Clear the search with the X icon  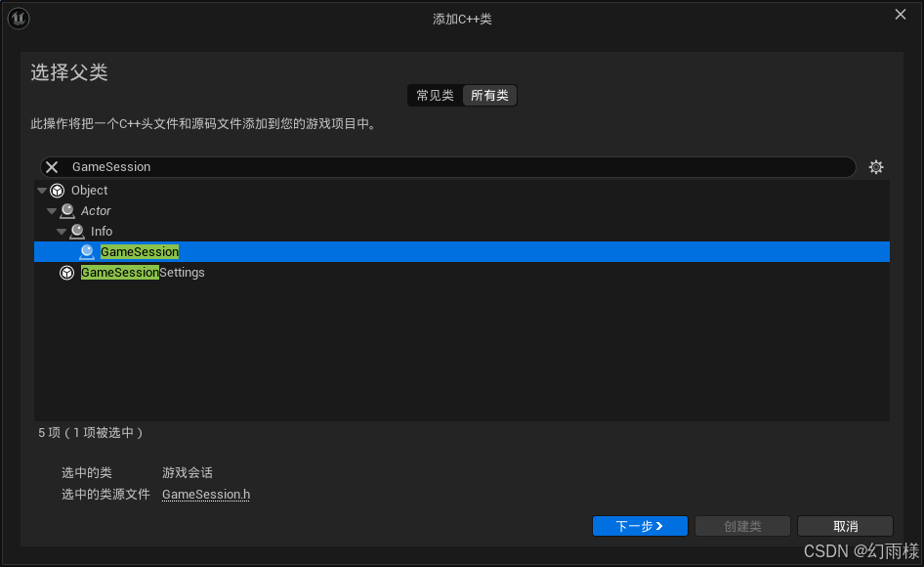click(x=52, y=167)
